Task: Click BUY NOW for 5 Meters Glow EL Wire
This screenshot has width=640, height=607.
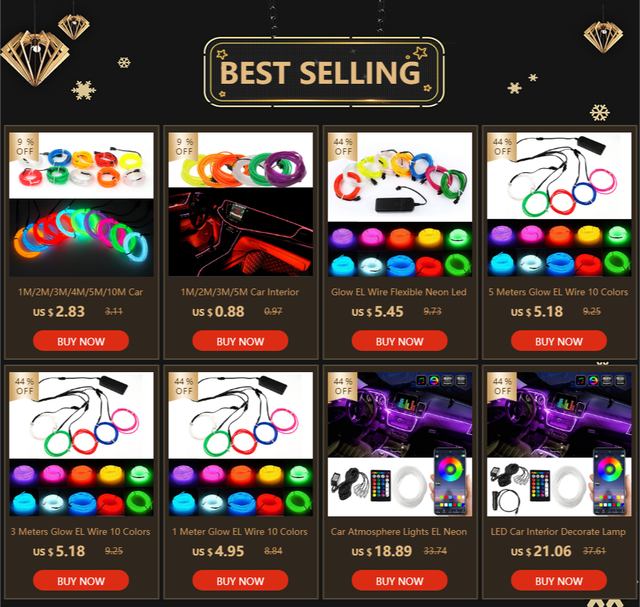Action: coord(559,341)
